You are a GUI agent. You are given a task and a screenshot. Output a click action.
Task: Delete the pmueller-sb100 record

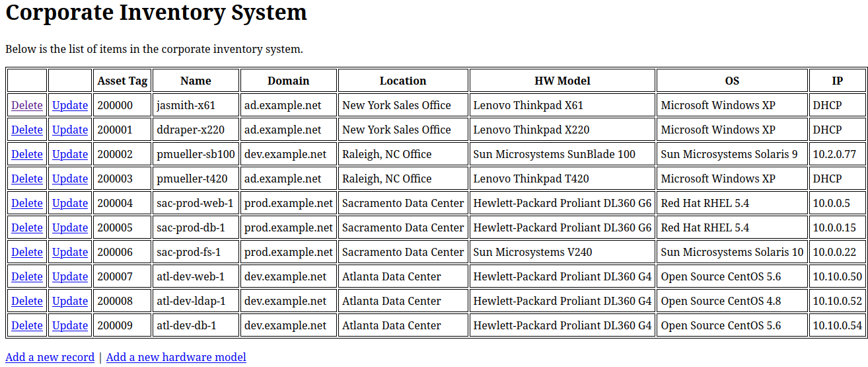coord(27,154)
